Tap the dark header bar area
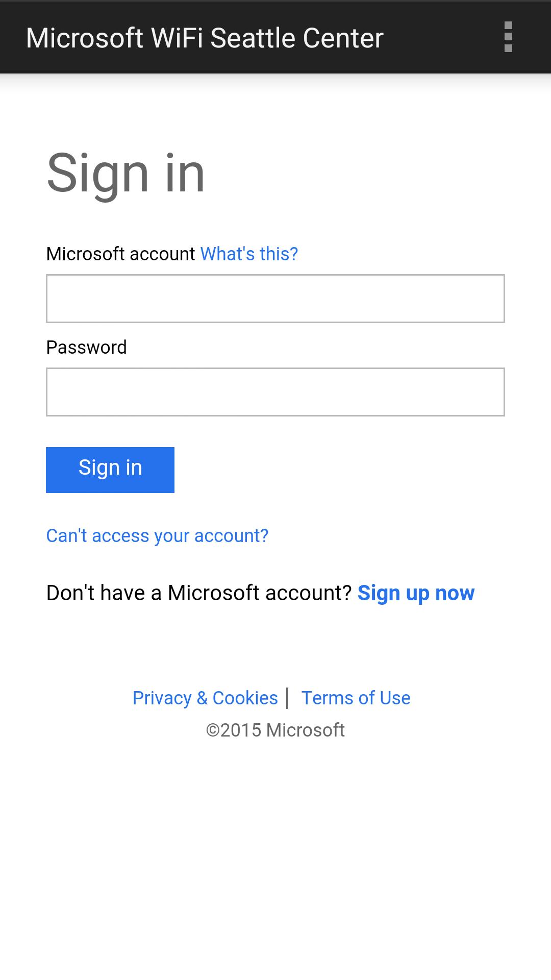The height and width of the screenshot is (980, 551). [x=275, y=36]
